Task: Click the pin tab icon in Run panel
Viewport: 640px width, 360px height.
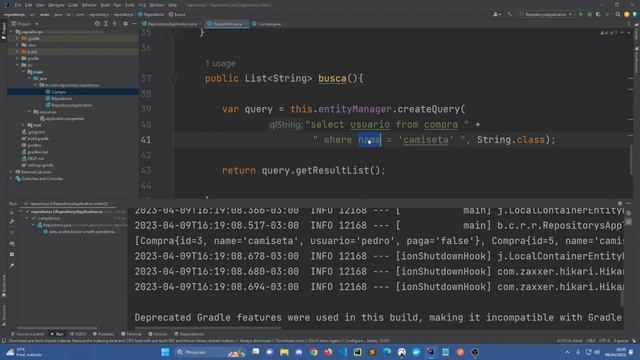Action: [x=12, y=265]
